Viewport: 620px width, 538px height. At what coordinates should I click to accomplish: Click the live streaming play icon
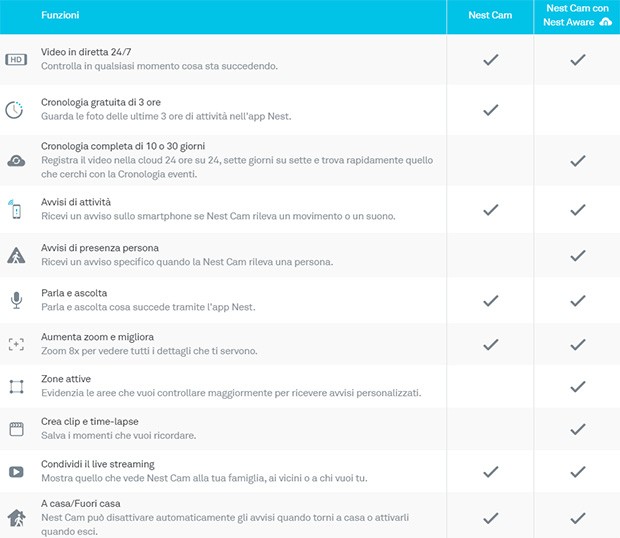click(x=16, y=471)
